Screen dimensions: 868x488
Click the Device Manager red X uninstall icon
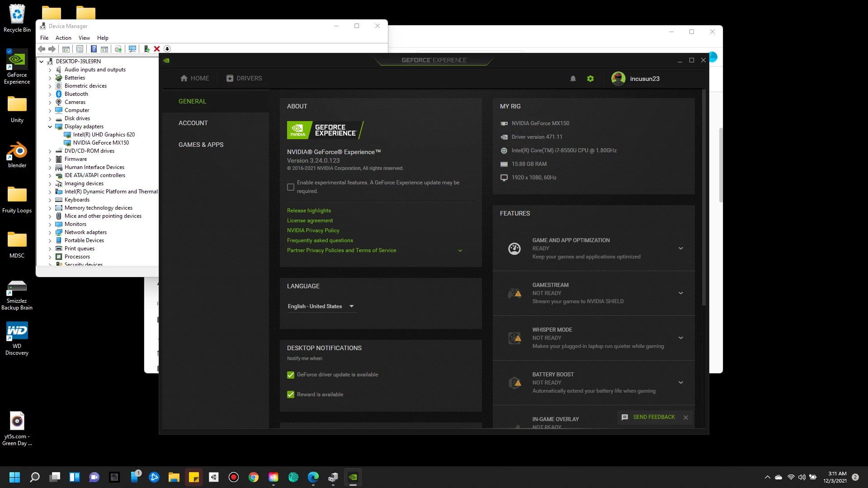pyautogui.click(x=157, y=49)
